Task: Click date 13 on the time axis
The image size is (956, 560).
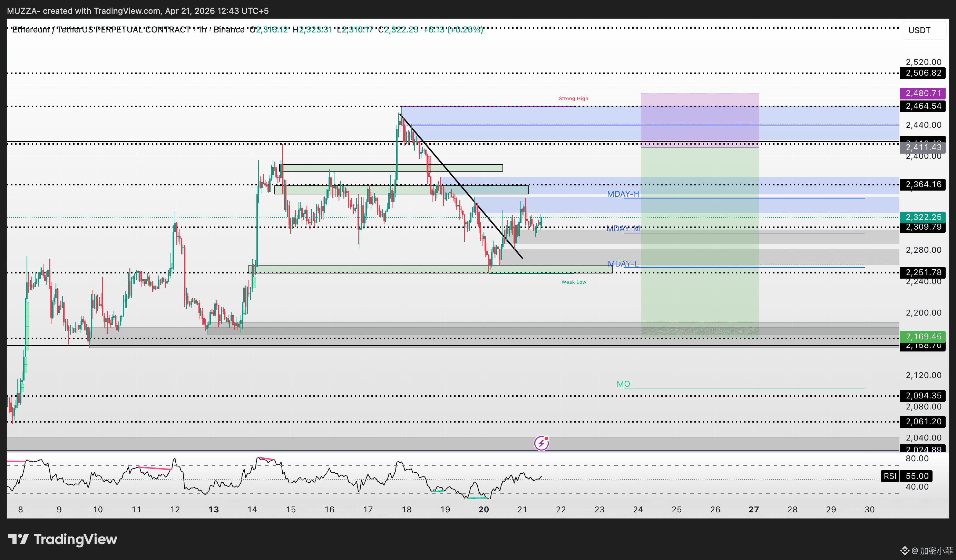Action: 214,510
